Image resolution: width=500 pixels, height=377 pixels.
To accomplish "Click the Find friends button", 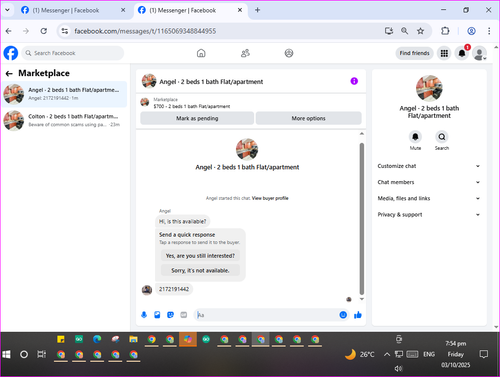I will [x=414, y=53].
